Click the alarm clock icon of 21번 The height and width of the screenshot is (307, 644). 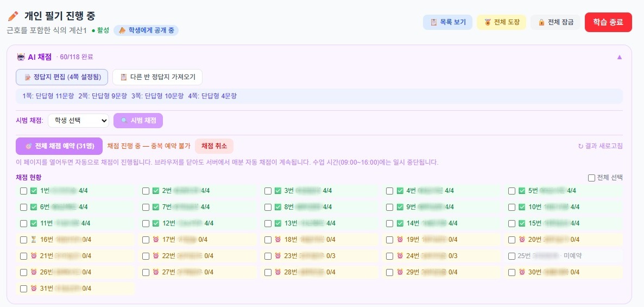pos(34,256)
